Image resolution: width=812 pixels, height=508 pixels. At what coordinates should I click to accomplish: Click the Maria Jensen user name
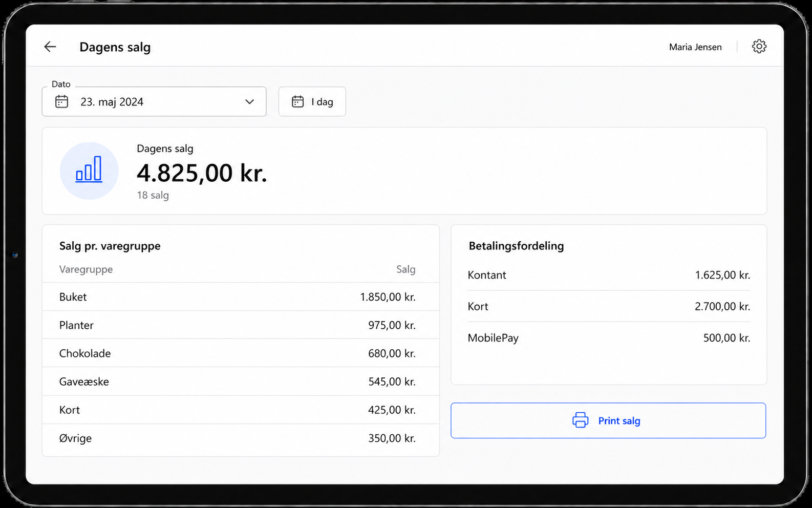(695, 47)
